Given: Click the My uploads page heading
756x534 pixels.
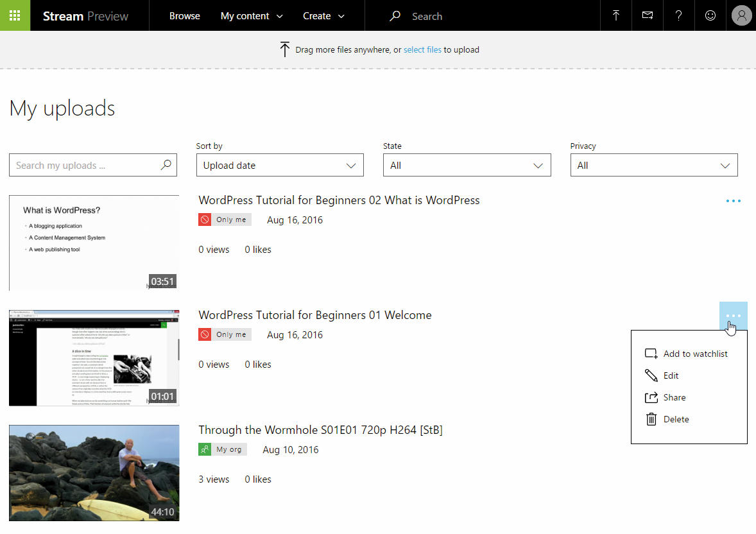Looking at the screenshot, I should [62, 108].
